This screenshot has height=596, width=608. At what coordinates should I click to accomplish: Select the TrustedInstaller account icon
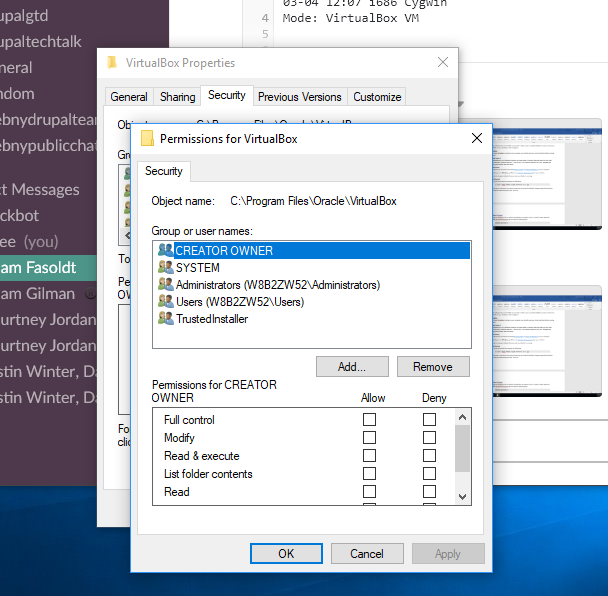pos(166,318)
